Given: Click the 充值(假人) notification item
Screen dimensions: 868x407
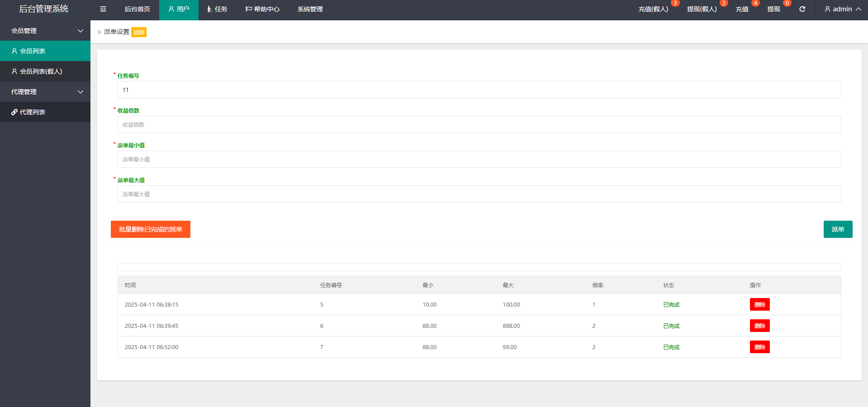Looking at the screenshot, I should (x=653, y=9).
